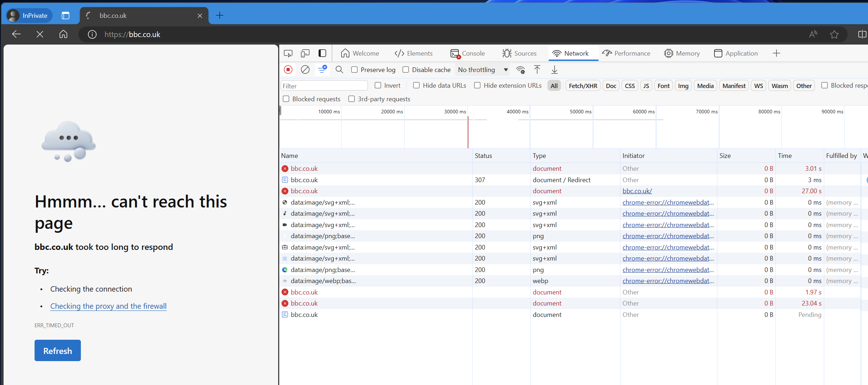Open network conditions settings icon
This screenshot has height=385, width=868.
coord(521,70)
